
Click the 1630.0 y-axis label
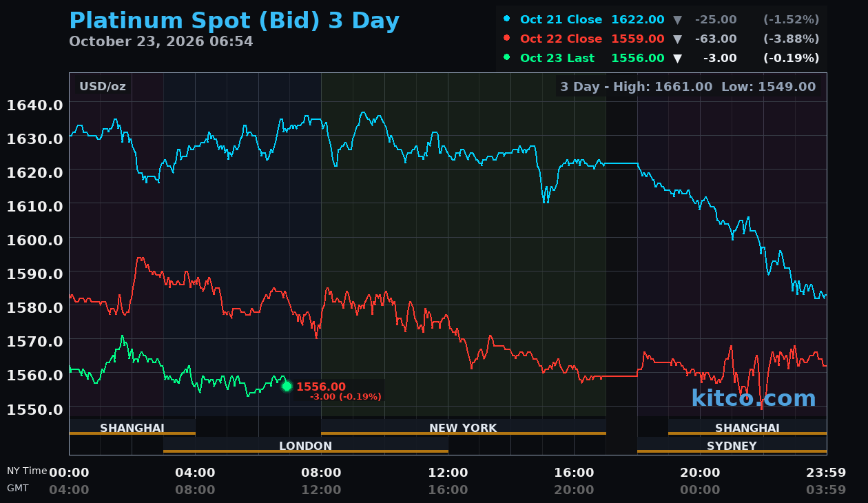[x=34, y=138]
